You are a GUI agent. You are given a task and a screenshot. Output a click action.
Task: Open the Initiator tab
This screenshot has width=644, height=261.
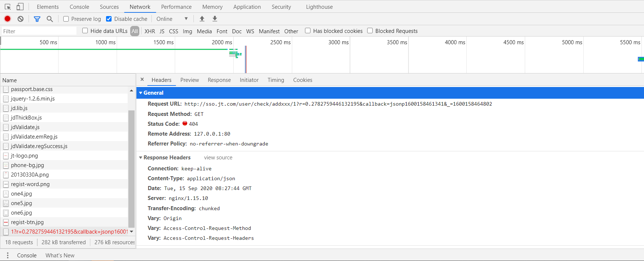click(249, 80)
